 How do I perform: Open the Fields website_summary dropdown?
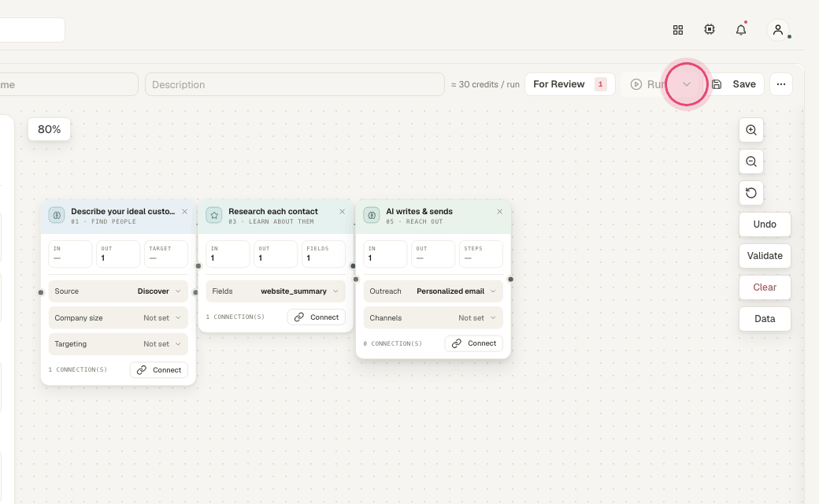pyautogui.click(x=276, y=291)
